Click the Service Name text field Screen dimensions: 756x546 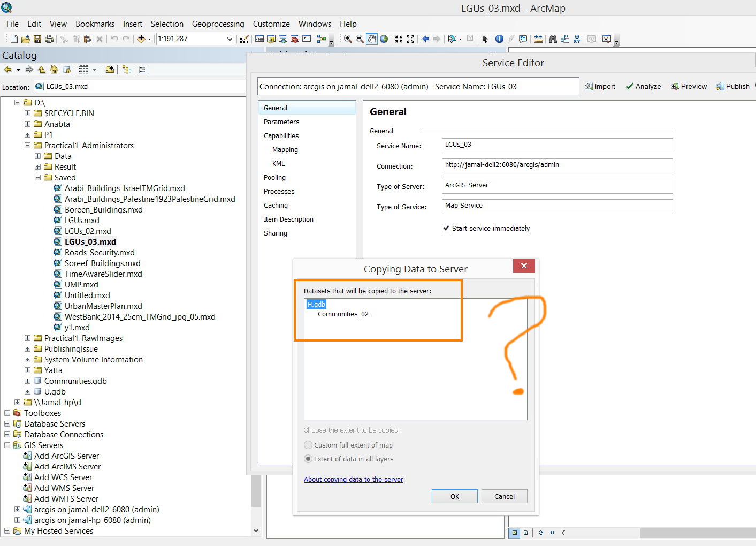pyautogui.click(x=557, y=145)
